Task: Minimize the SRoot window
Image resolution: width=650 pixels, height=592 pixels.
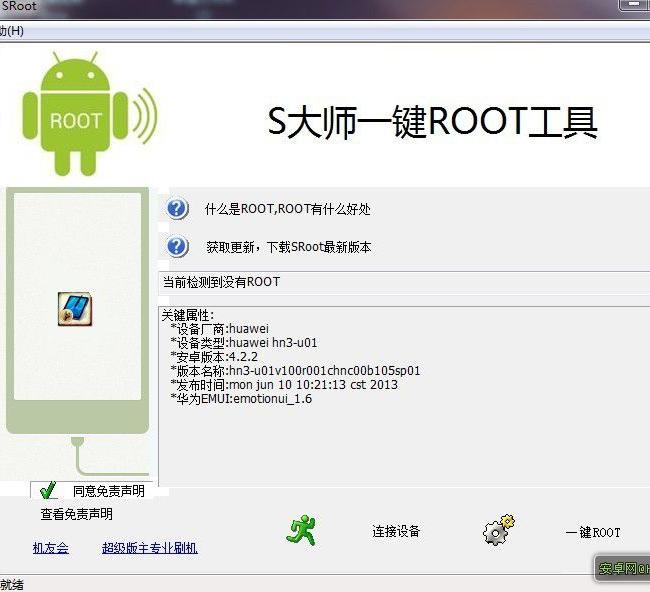Action: [x=634, y=4]
